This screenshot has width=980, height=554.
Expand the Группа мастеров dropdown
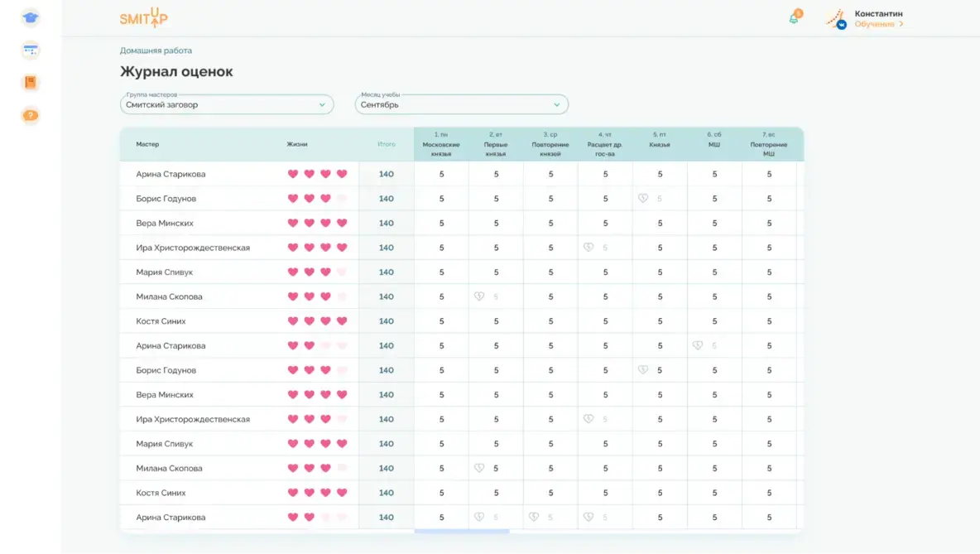(x=227, y=105)
